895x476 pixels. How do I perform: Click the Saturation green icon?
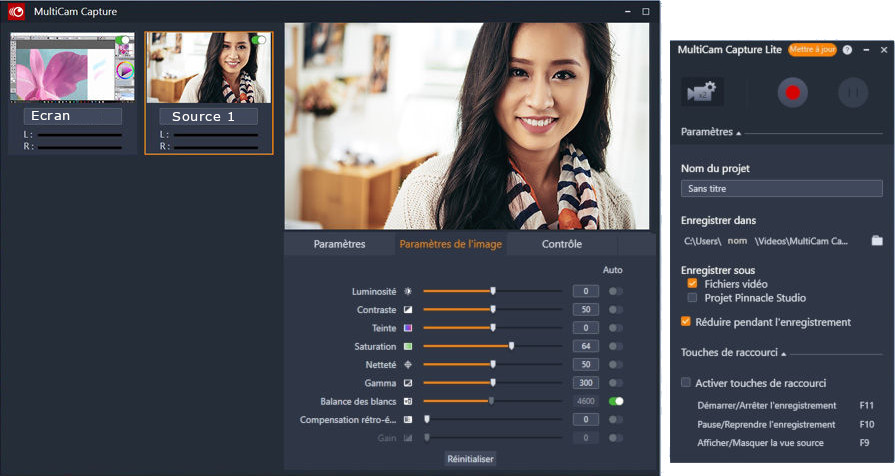pos(408,346)
